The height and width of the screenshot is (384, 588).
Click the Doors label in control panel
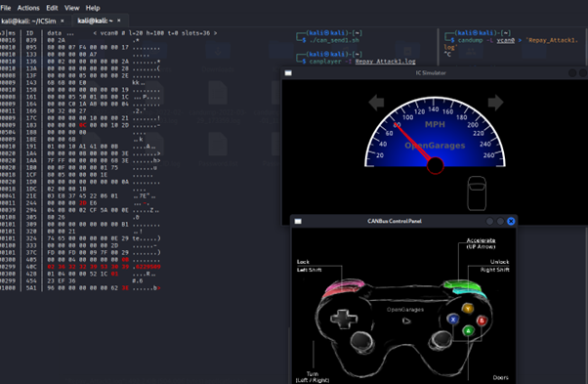pos(501,377)
